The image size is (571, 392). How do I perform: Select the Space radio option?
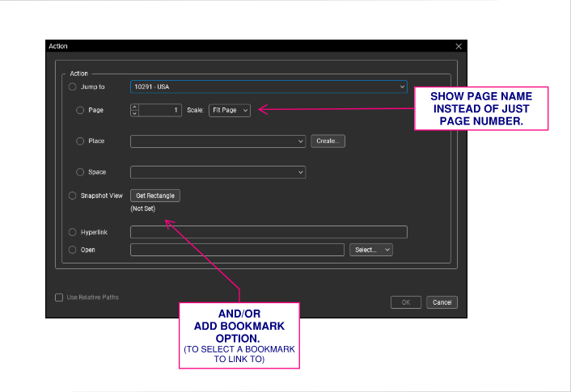point(80,172)
